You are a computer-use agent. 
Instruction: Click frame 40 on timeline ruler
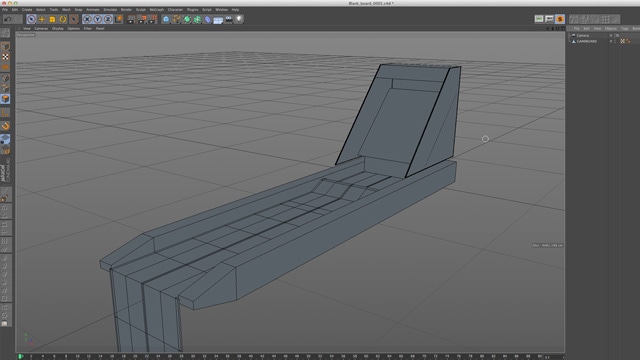point(251,356)
